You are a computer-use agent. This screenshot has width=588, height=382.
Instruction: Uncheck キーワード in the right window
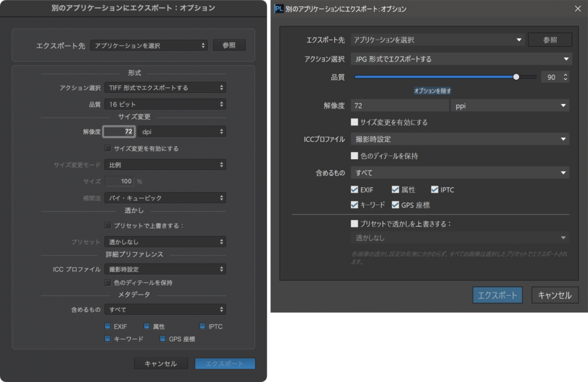[354, 204]
